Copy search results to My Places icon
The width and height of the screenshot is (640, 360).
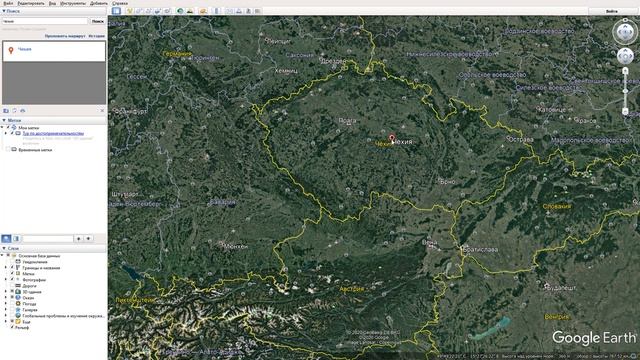6,111
